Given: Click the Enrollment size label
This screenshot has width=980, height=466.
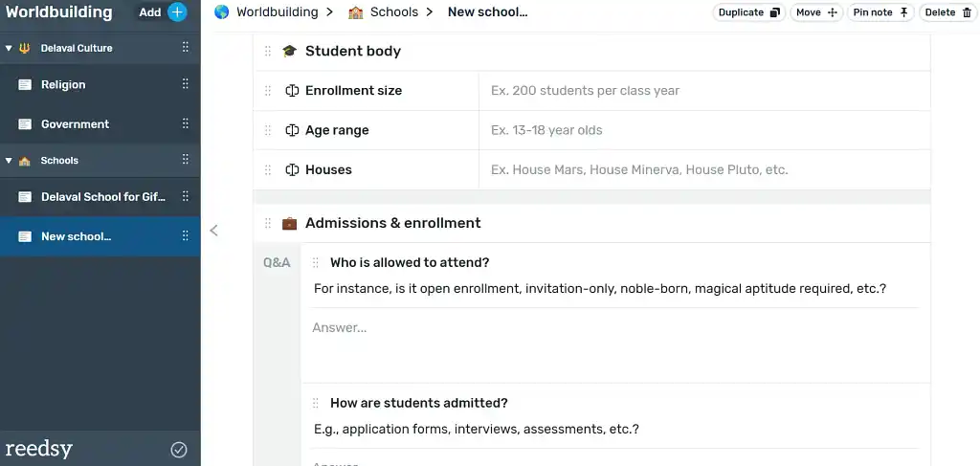Looking at the screenshot, I should pos(354,91).
